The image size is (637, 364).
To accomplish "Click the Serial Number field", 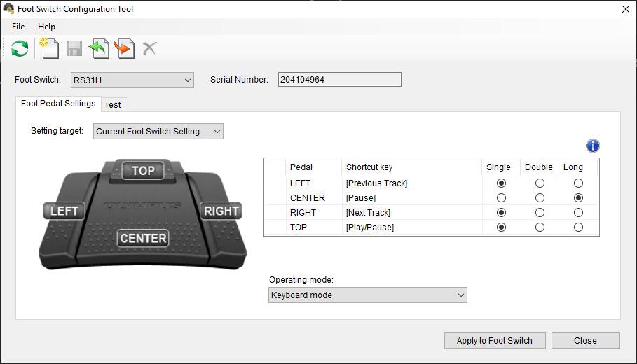I will [339, 80].
